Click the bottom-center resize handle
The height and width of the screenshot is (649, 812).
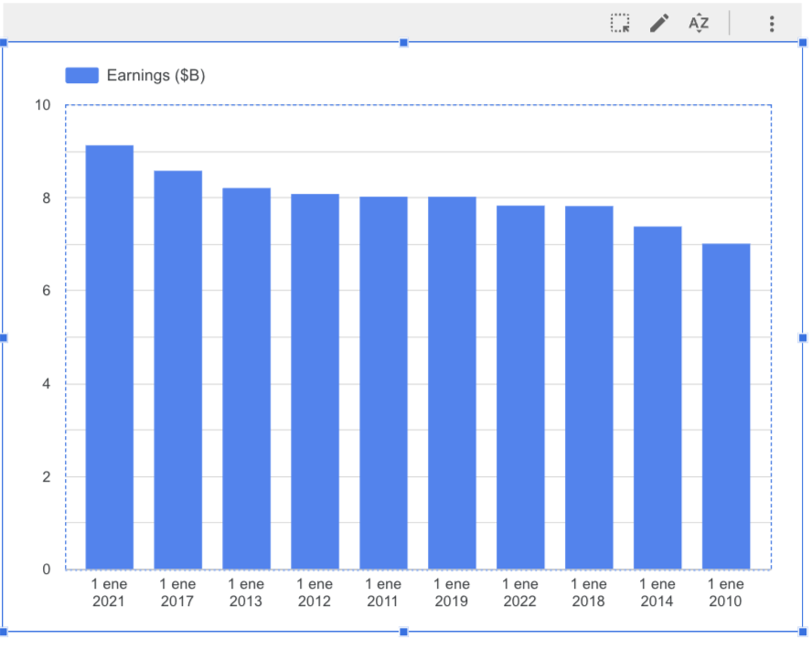point(404,632)
